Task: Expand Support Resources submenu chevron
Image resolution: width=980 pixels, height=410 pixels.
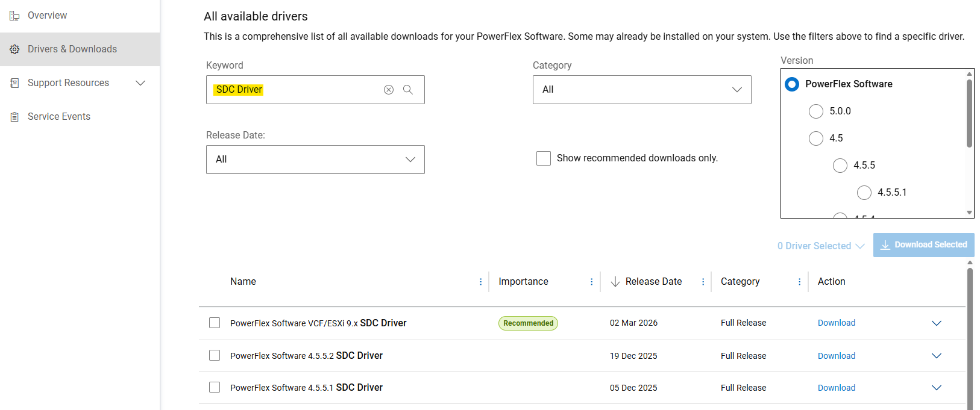Action: click(140, 83)
